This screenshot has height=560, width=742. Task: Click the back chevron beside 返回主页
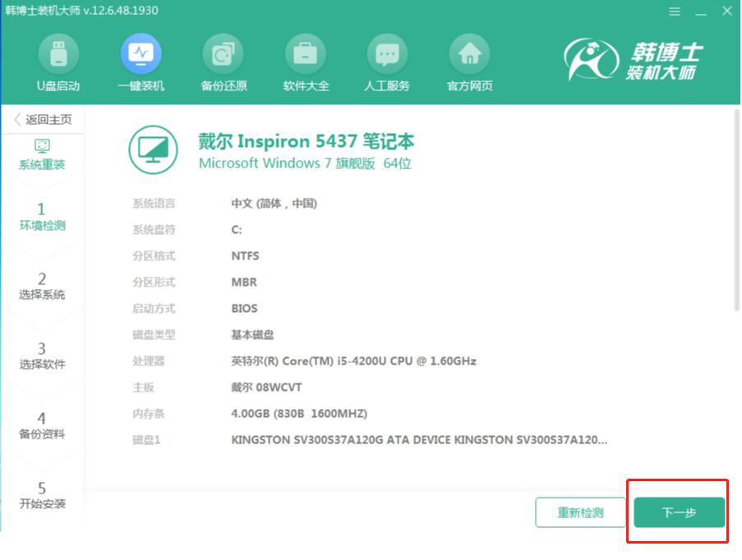point(16,118)
